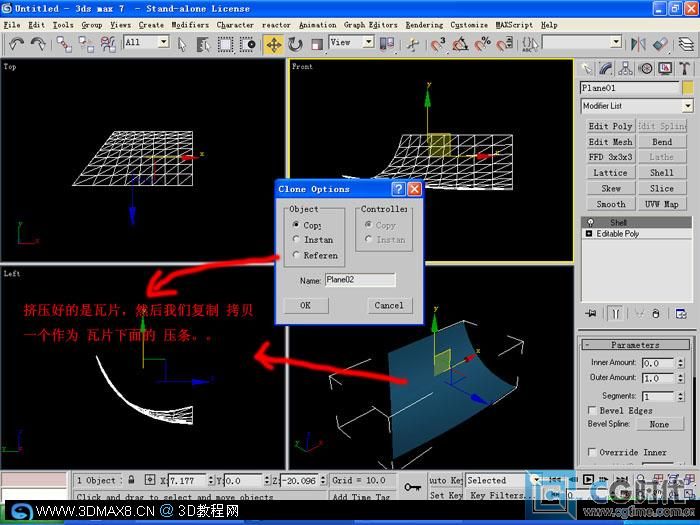Open the Customize menu

469,25
